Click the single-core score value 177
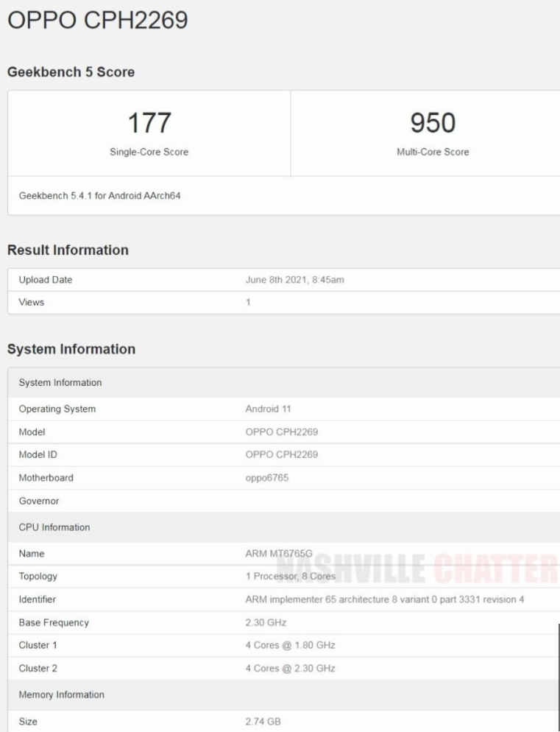 (x=149, y=123)
